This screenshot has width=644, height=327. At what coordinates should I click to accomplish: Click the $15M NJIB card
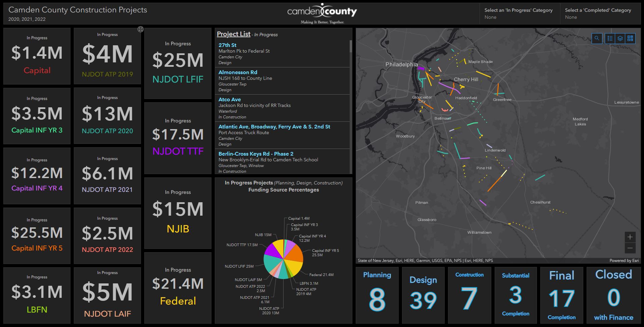178,213
